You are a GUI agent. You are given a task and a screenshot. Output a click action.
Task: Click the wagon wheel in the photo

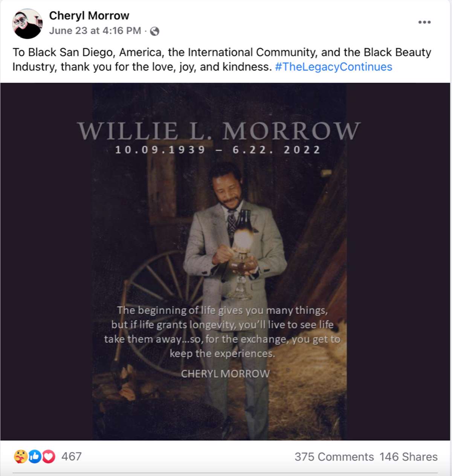tap(158, 286)
